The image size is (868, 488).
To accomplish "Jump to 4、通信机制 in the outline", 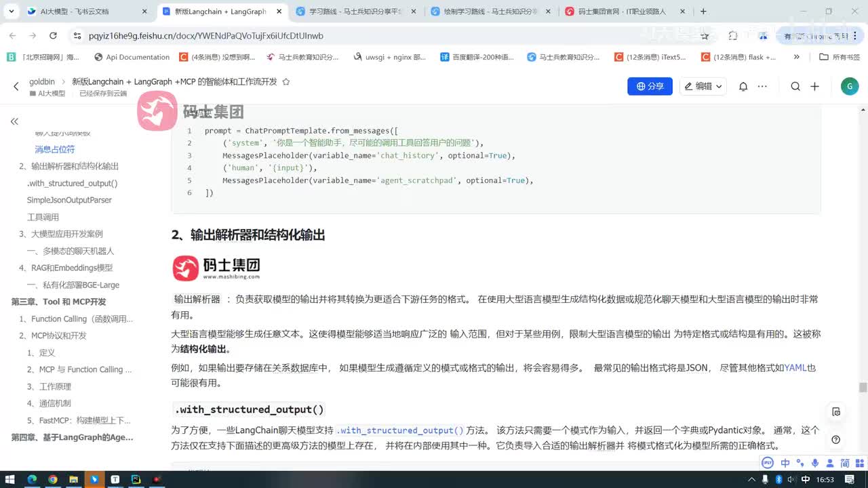I will point(49,403).
